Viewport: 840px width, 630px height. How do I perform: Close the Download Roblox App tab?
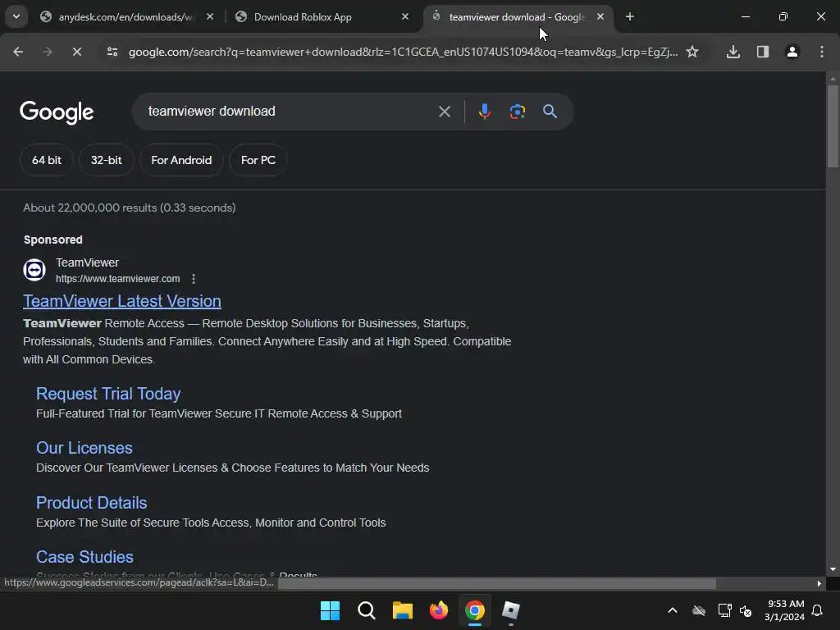pos(405,16)
